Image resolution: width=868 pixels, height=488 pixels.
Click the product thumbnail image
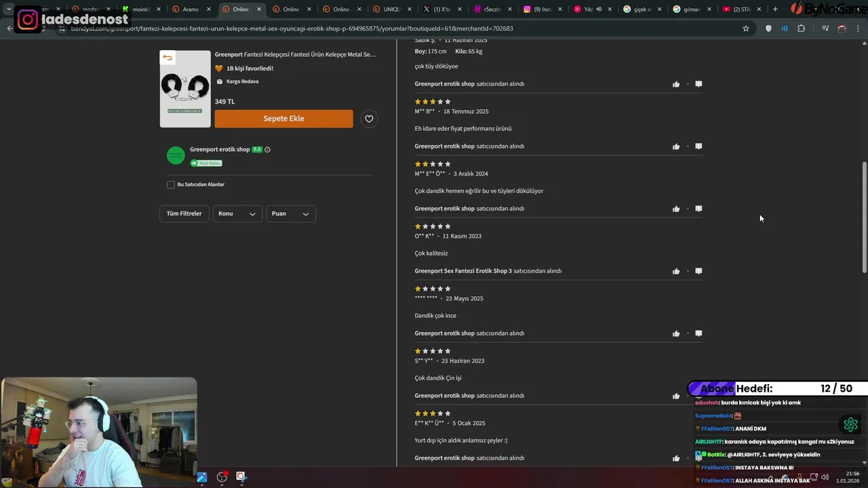point(185,89)
